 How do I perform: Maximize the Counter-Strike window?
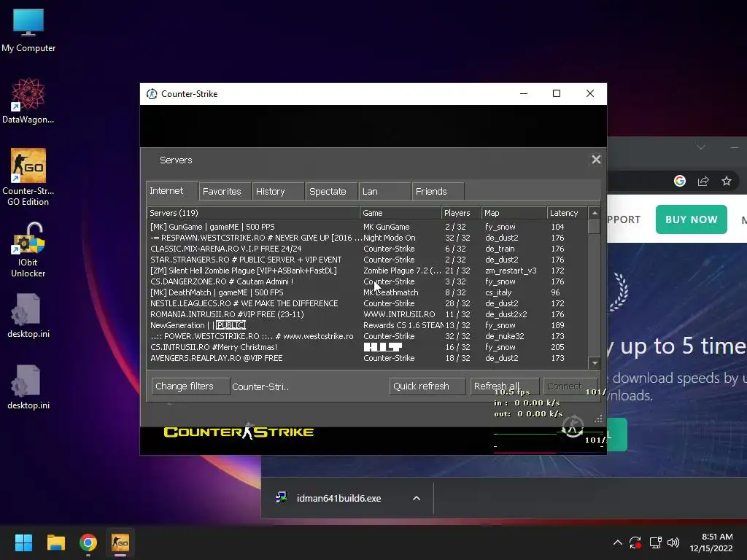tap(557, 93)
